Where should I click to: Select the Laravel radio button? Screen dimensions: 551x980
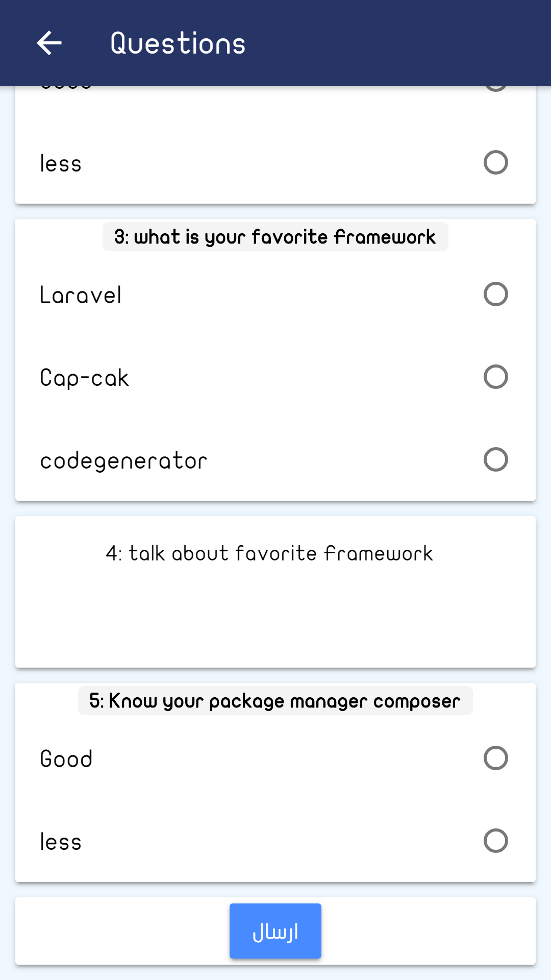coord(495,294)
